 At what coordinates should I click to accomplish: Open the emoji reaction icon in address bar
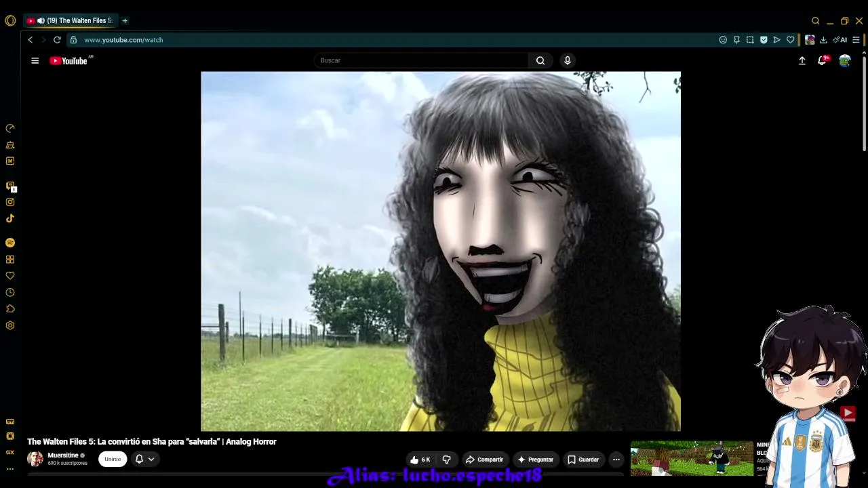[723, 40]
